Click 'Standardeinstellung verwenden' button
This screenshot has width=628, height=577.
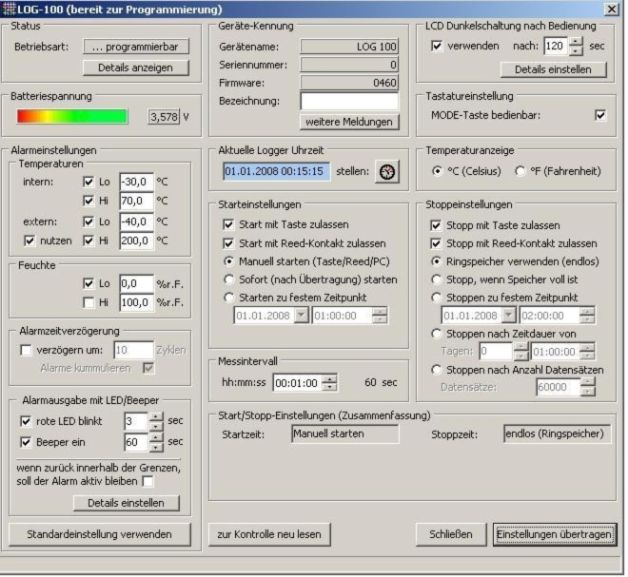[x=99, y=534]
